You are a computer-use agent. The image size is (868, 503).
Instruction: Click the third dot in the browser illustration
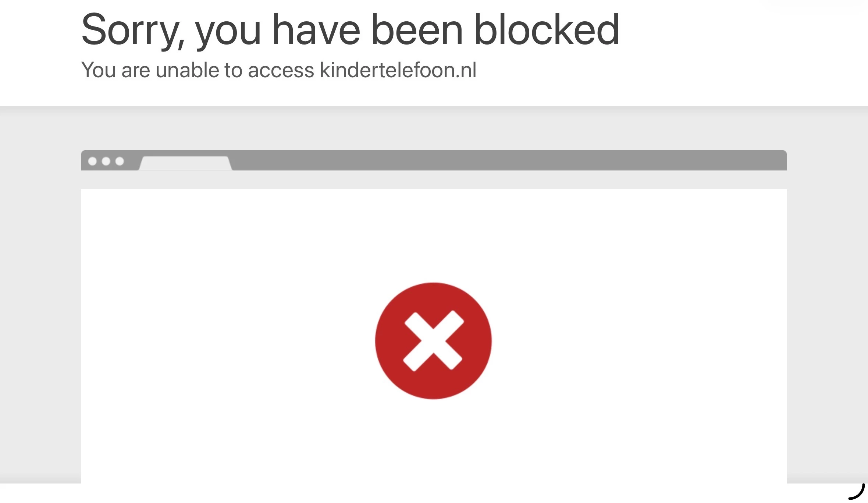click(120, 161)
